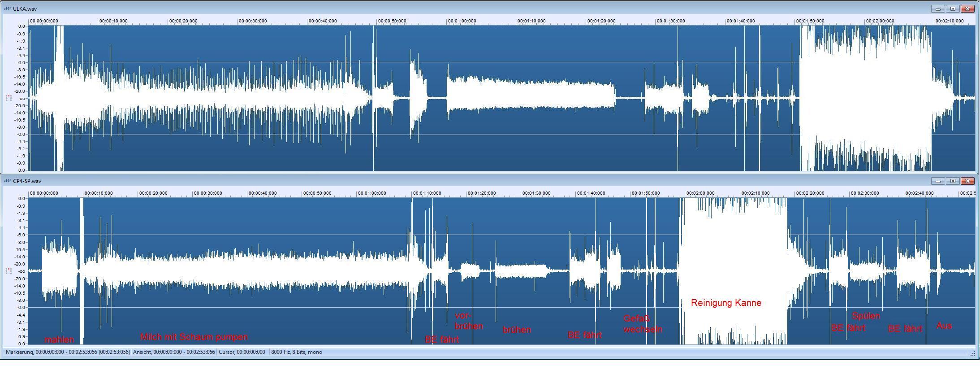Click the Markierung field in status bar
The image size is (980, 392).
pos(67,352)
